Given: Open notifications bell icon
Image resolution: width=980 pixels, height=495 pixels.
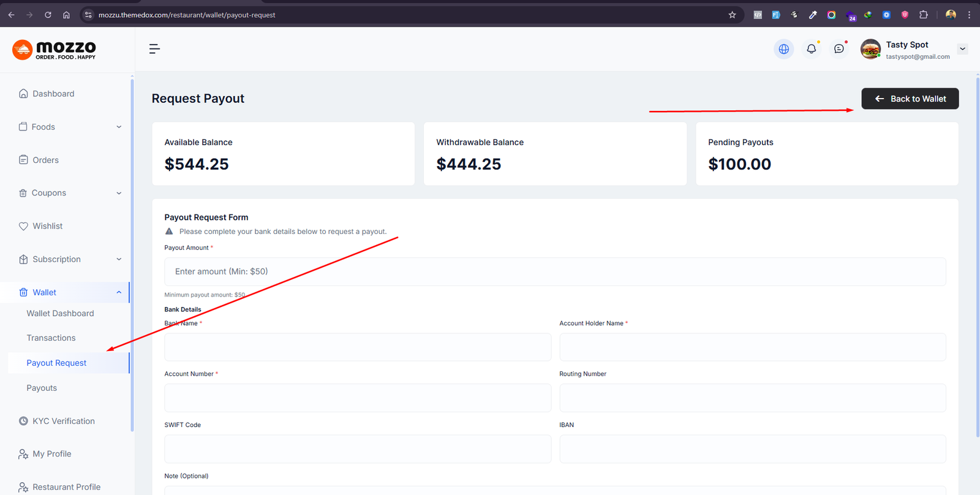Looking at the screenshot, I should [x=811, y=49].
